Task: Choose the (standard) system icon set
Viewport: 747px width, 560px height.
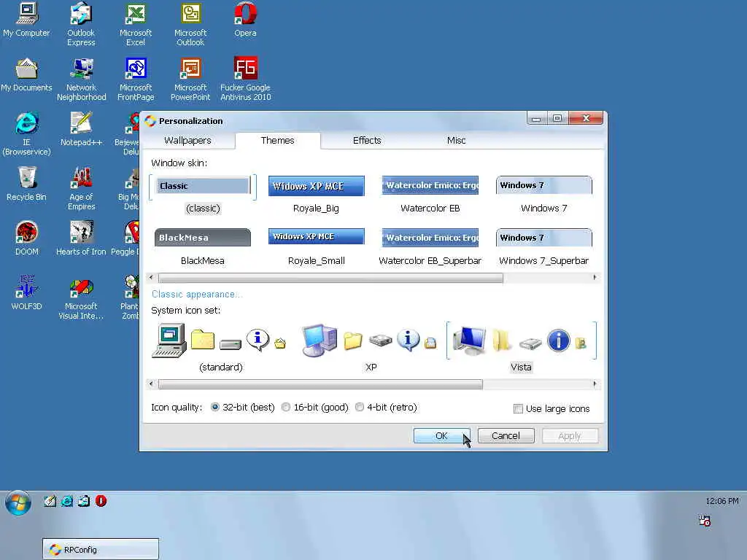Action: point(220,347)
